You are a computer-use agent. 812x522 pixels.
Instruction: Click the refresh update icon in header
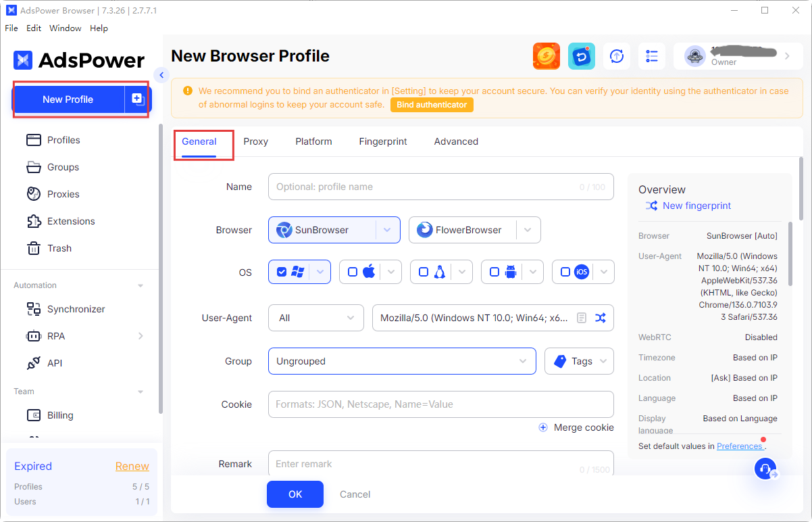point(617,56)
